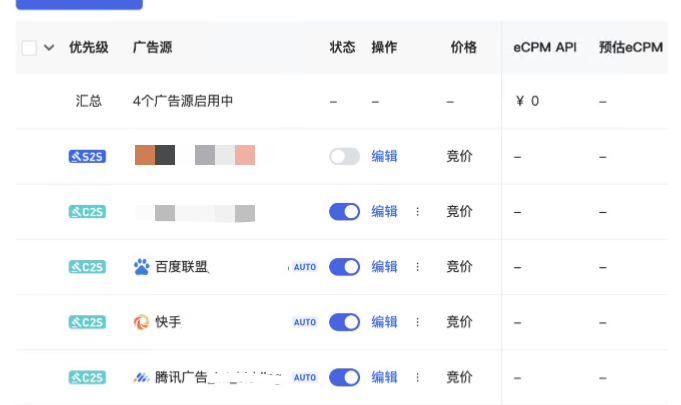
Task: Click the blue button at top
Action: pyautogui.click(x=79, y=4)
